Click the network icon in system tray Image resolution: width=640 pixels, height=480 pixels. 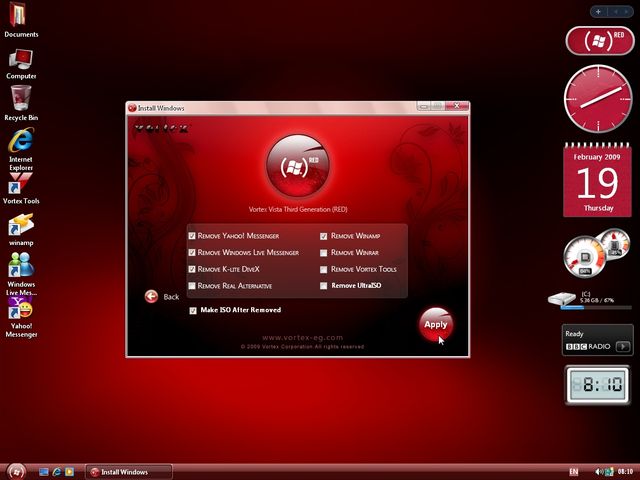coord(609,472)
